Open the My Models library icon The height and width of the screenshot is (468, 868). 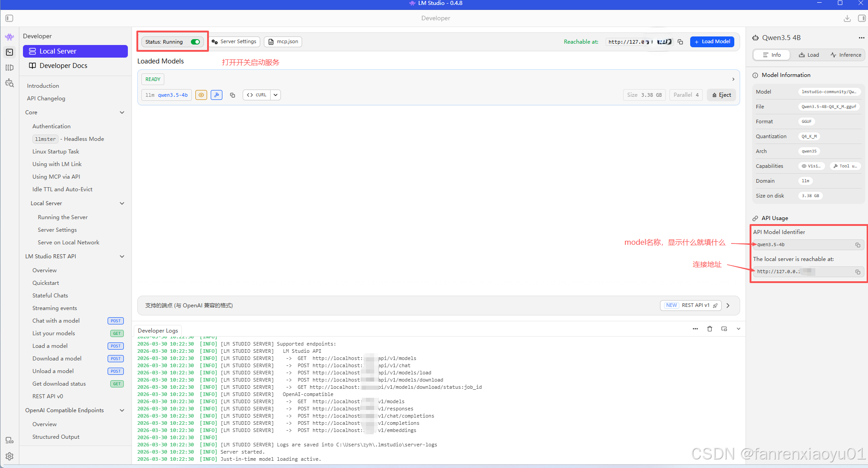coord(9,67)
